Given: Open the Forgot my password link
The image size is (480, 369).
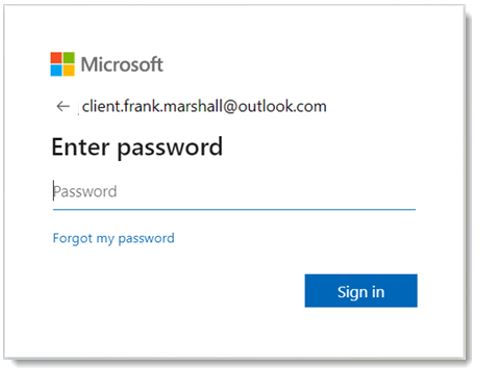Looking at the screenshot, I should click(x=114, y=239).
